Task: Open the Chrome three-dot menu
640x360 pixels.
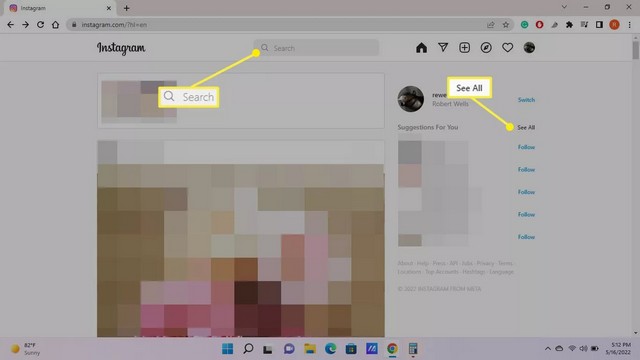Action: coord(629,24)
